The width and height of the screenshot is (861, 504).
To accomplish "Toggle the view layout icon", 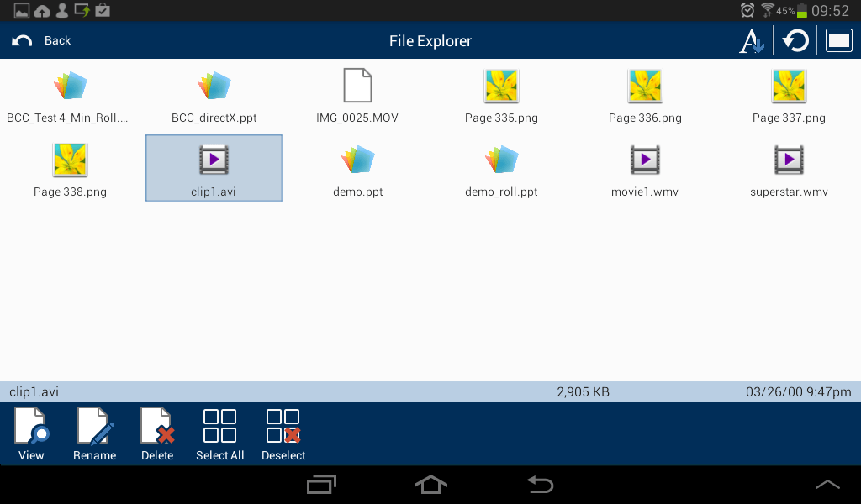I will [838, 41].
